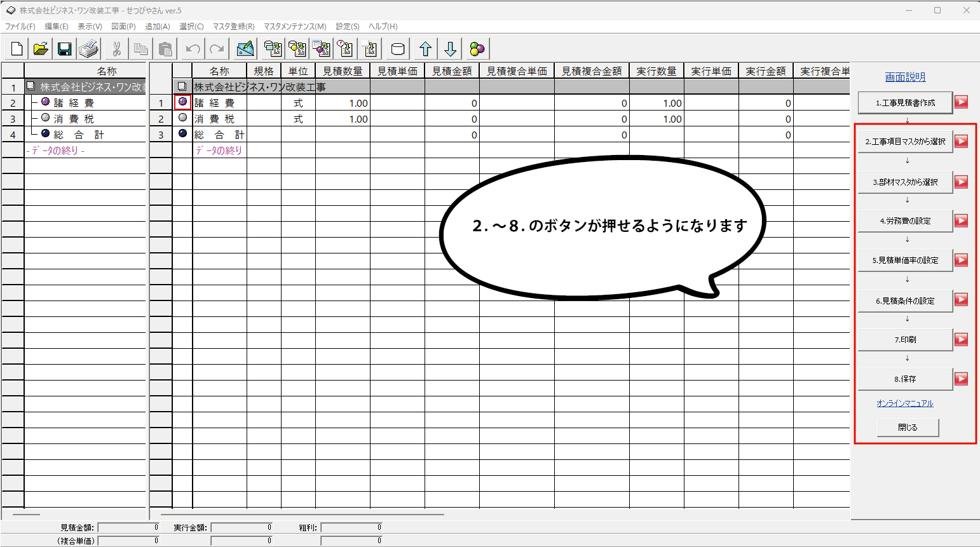
Task: Click red arrow beside 5.見積単価率の設定
Action: tap(961, 260)
